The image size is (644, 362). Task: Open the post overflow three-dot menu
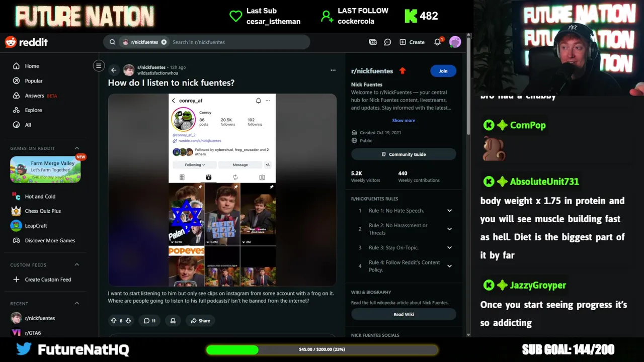(333, 70)
